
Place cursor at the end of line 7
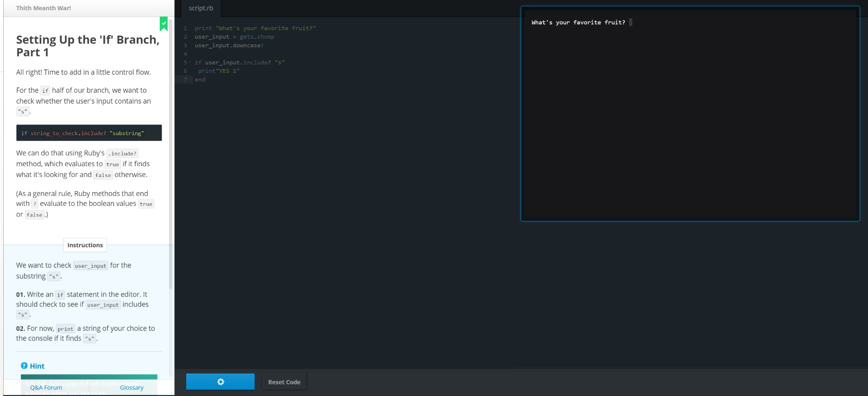click(206, 80)
